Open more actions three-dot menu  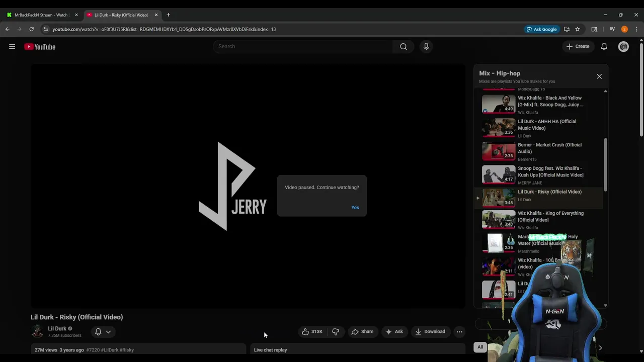coord(459,332)
